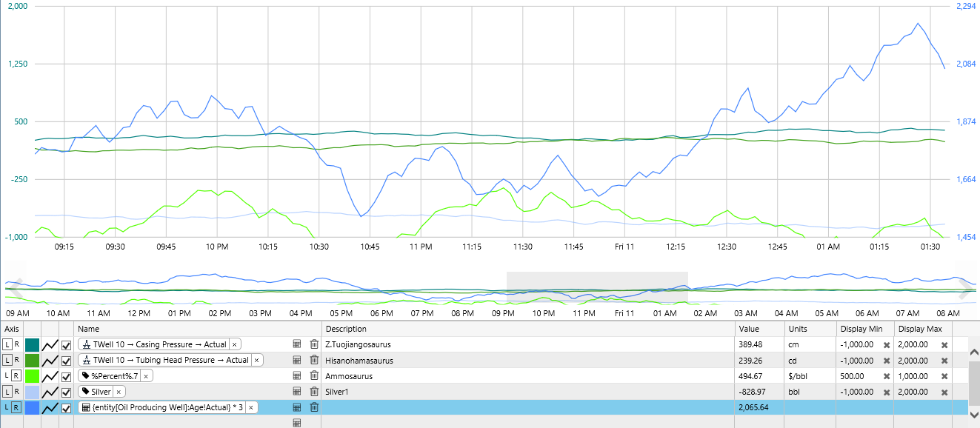Open calculator icon in the empty bottom row
Screen dimensions: 980x428
point(297,423)
